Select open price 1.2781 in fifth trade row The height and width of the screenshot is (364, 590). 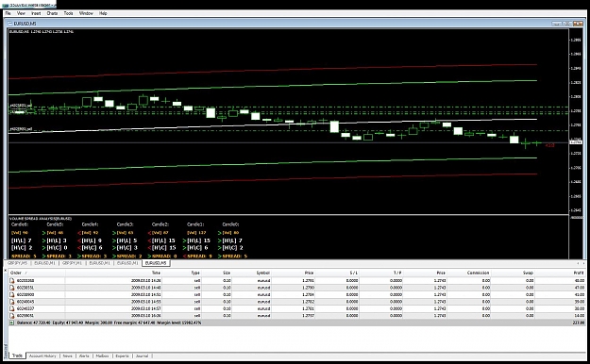(x=308, y=308)
